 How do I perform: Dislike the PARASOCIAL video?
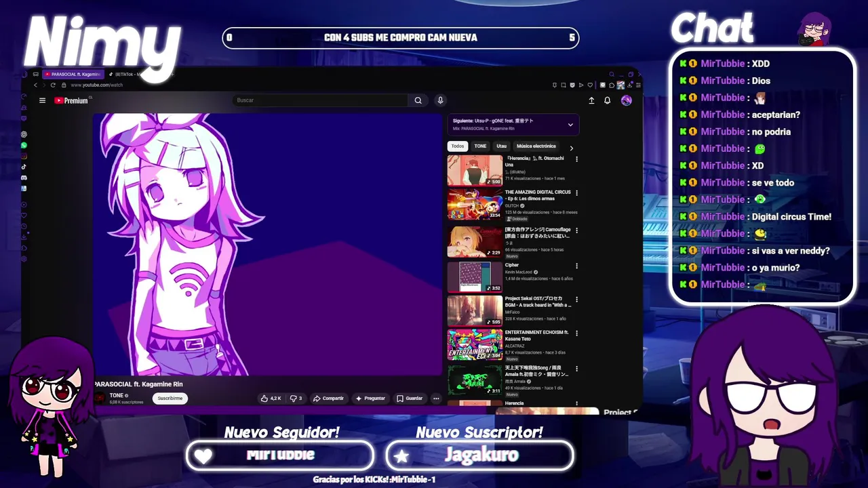click(x=296, y=399)
